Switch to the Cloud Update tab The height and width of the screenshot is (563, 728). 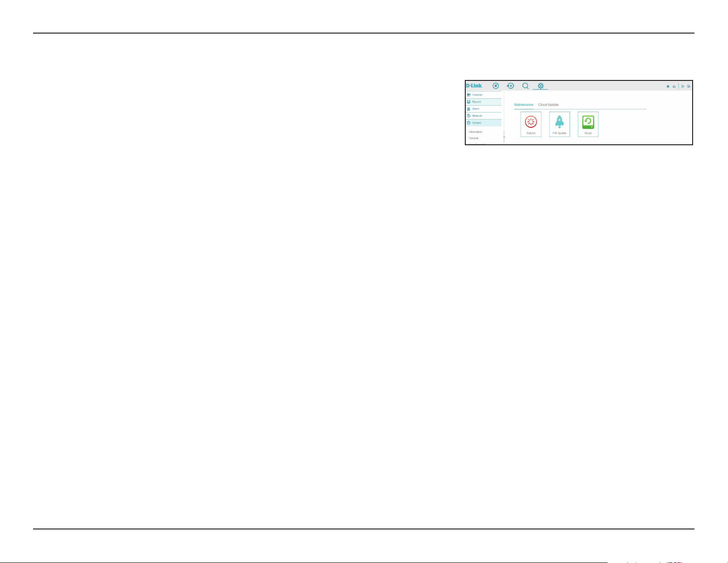tap(548, 105)
